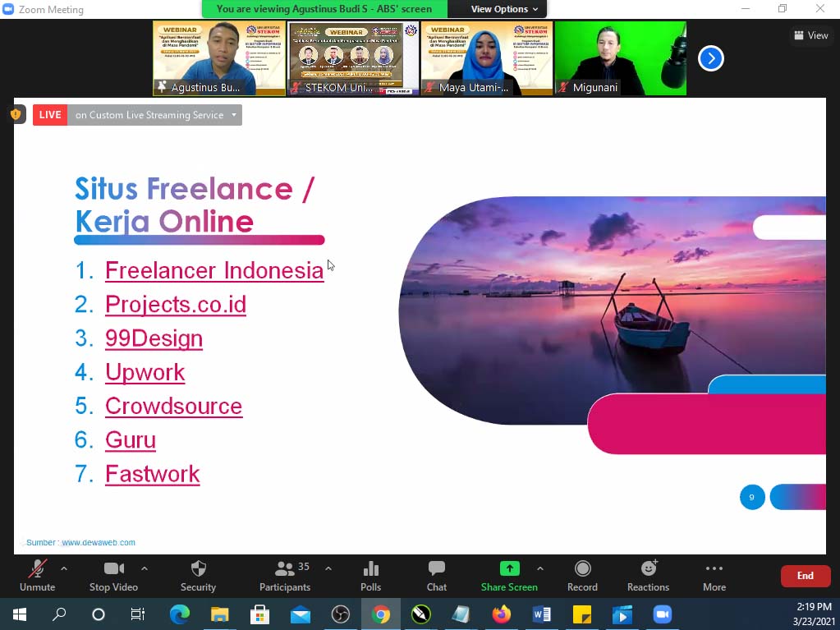
Task: Open Mail app from taskbar
Action: click(x=300, y=614)
